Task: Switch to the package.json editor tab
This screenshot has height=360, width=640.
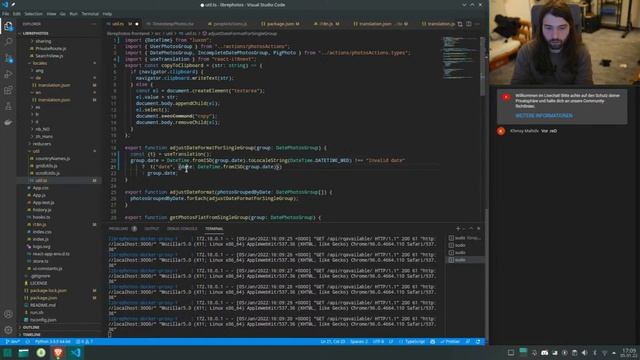Action: click(x=280, y=24)
